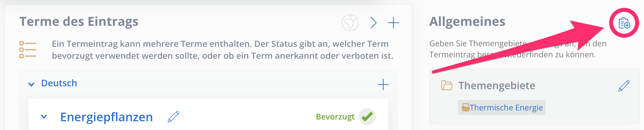The height and width of the screenshot is (130, 644).
Task: Click the green checkmark status of Energiepflanzen
Action: pyautogui.click(x=367, y=117)
